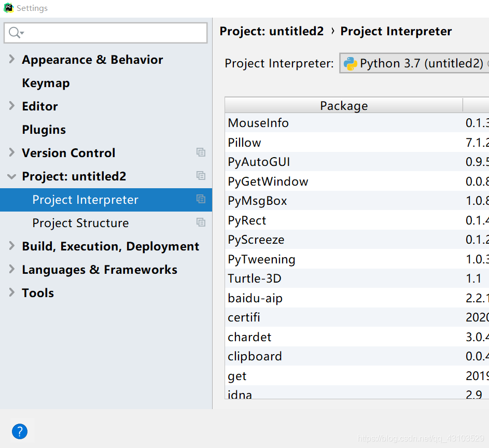Click the settings-copy icon beside Project Interpreter
The height and width of the screenshot is (448, 489).
pyautogui.click(x=201, y=199)
